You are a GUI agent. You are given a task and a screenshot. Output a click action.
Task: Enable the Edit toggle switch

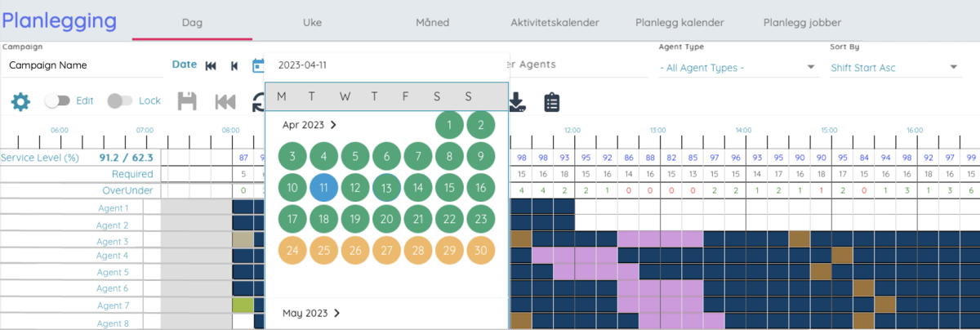coord(57,100)
